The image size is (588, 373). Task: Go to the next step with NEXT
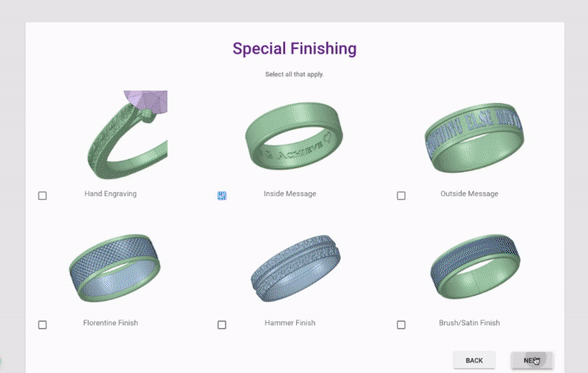pyautogui.click(x=532, y=360)
